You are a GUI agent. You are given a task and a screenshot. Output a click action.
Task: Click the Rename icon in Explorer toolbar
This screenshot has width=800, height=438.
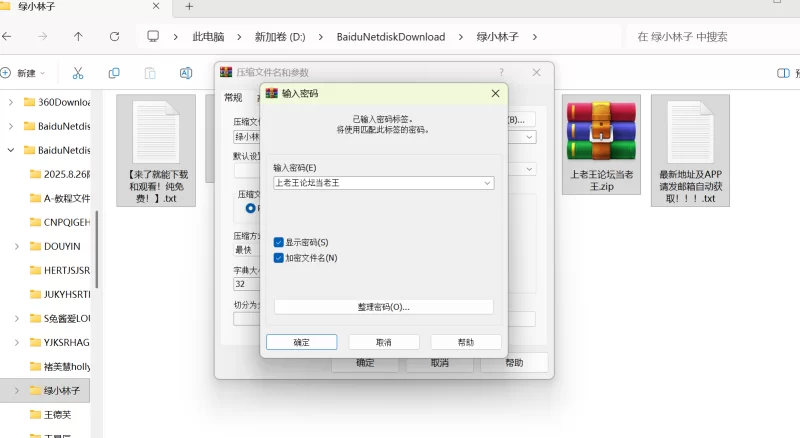coord(185,73)
